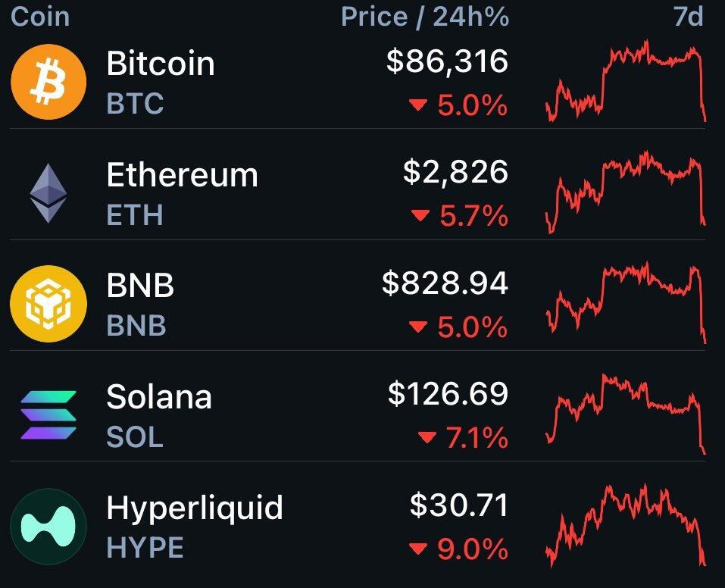View Bitcoin 7-day sparkline chart

[x=626, y=82]
